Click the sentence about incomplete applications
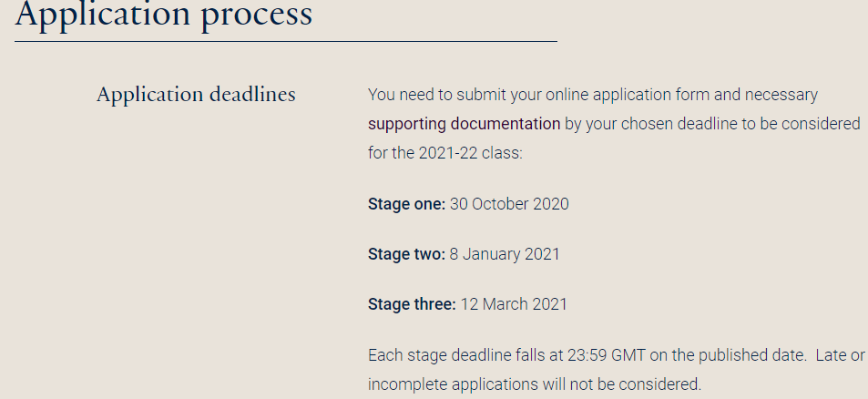Image resolution: width=868 pixels, height=399 pixels. (535, 384)
